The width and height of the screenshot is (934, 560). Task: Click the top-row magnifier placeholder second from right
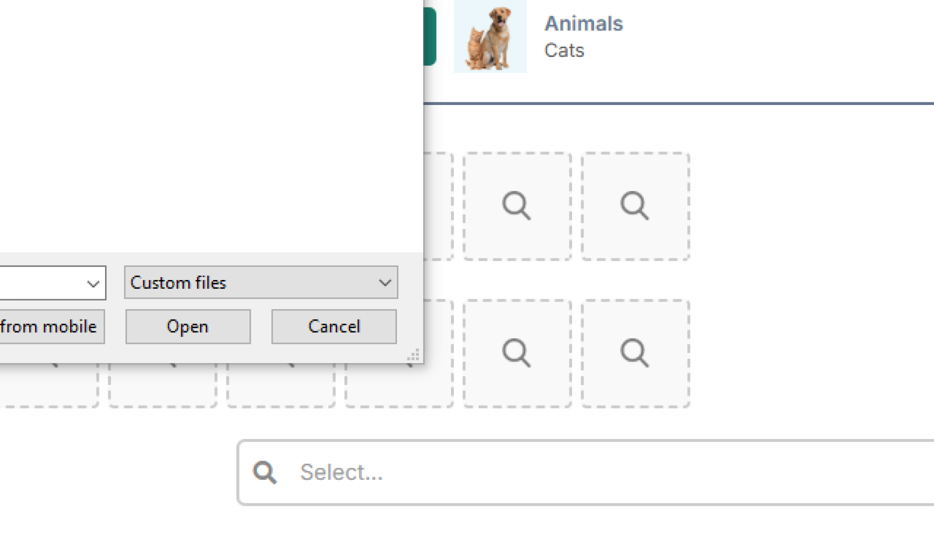tap(517, 206)
